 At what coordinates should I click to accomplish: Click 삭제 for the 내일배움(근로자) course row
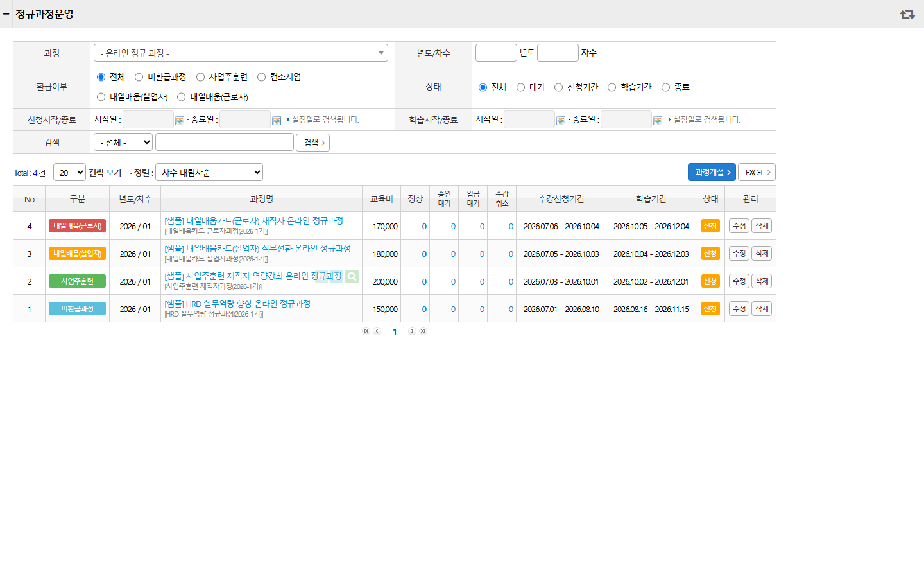(762, 226)
